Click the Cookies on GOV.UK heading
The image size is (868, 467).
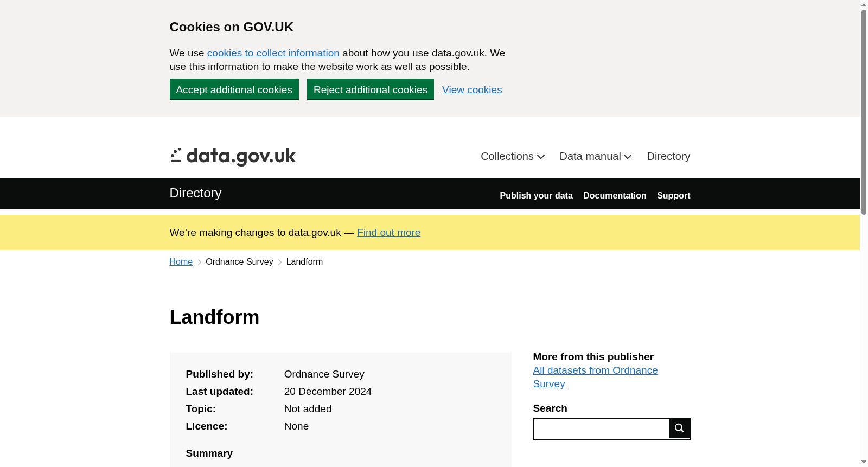pyautogui.click(x=232, y=27)
